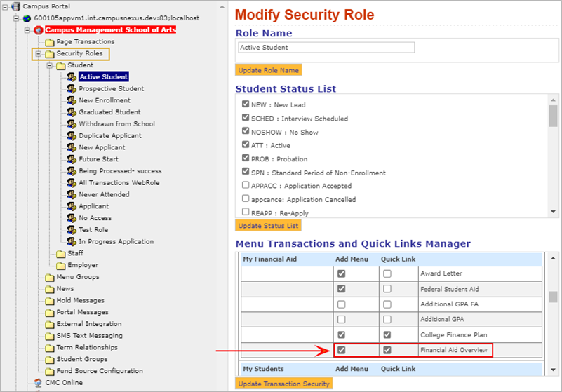Enable the appcance: Application Cancelled checkbox

[x=246, y=198]
